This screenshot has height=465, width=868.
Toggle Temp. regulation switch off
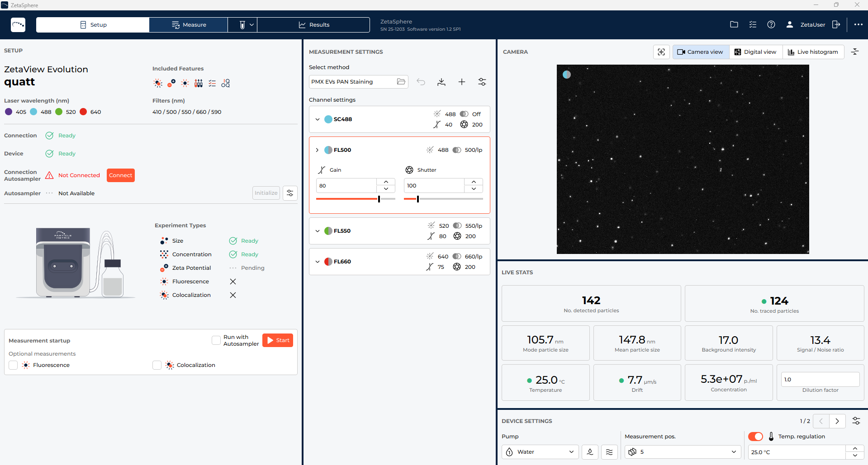pos(755,437)
